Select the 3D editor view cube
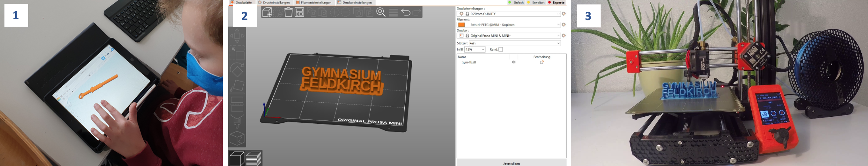The height and width of the screenshot is (166, 868). click(x=237, y=159)
